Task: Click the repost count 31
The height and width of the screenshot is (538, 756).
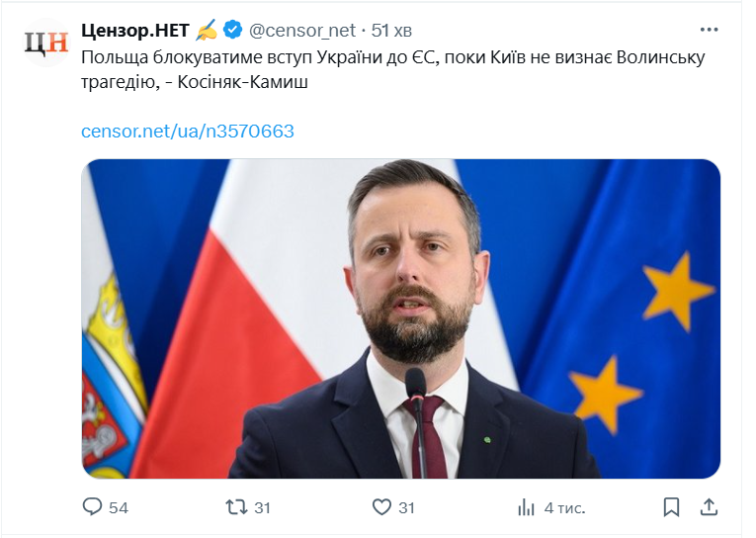Action: coord(262,507)
